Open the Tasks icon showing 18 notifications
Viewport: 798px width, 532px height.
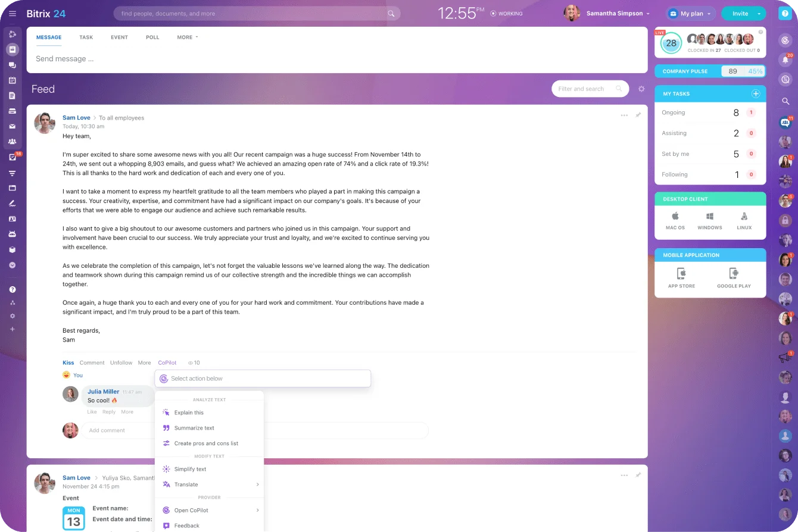(x=12, y=157)
